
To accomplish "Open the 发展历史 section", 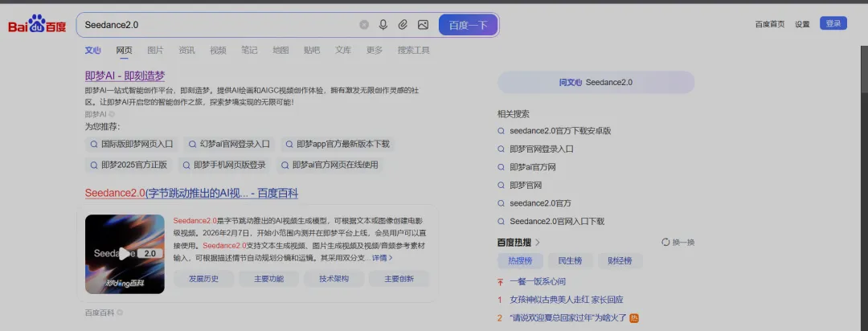I will pyautogui.click(x=203, y=279).
